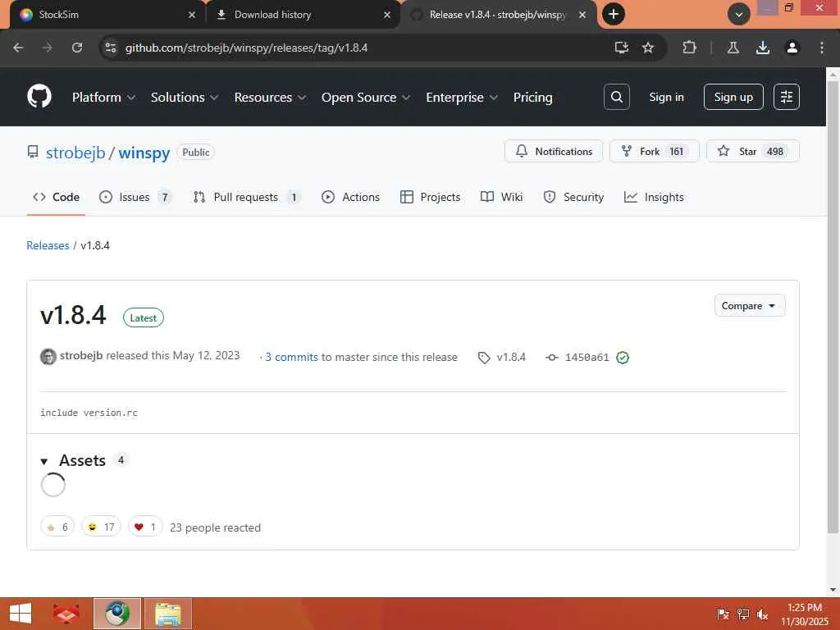Open the Compare dropdown
The height and width of the screenshot is (630, 840).
(750, 305)
